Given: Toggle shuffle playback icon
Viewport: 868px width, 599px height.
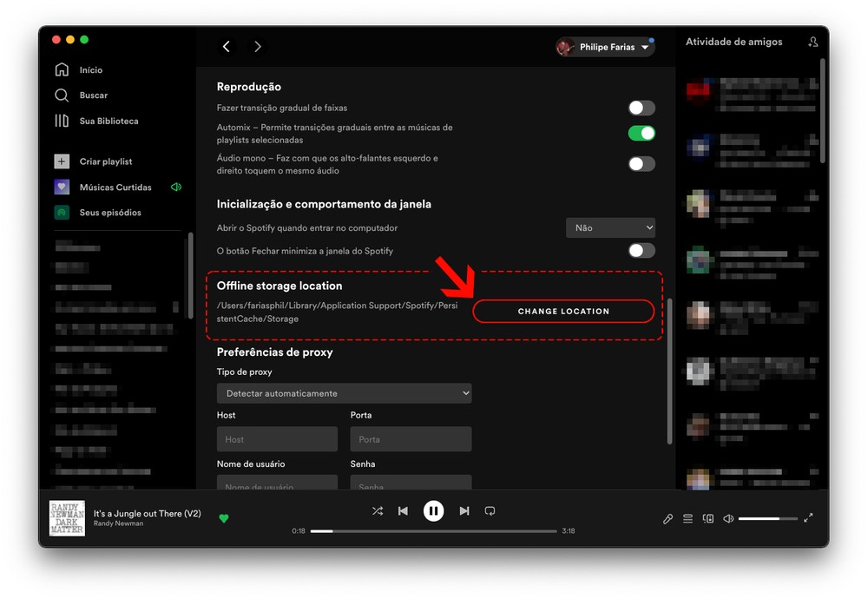Looking at the screenshot, I should pyautogui.click(x=378, y=511).
